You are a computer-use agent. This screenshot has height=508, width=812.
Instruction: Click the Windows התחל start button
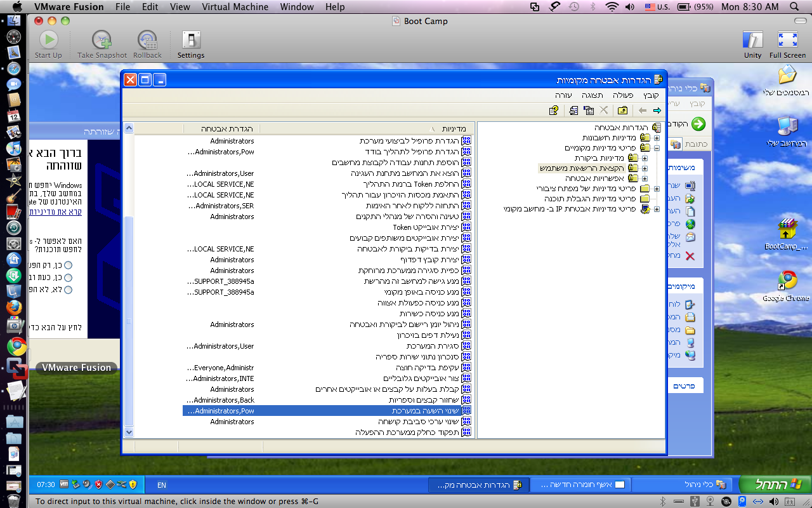(775, 485)
